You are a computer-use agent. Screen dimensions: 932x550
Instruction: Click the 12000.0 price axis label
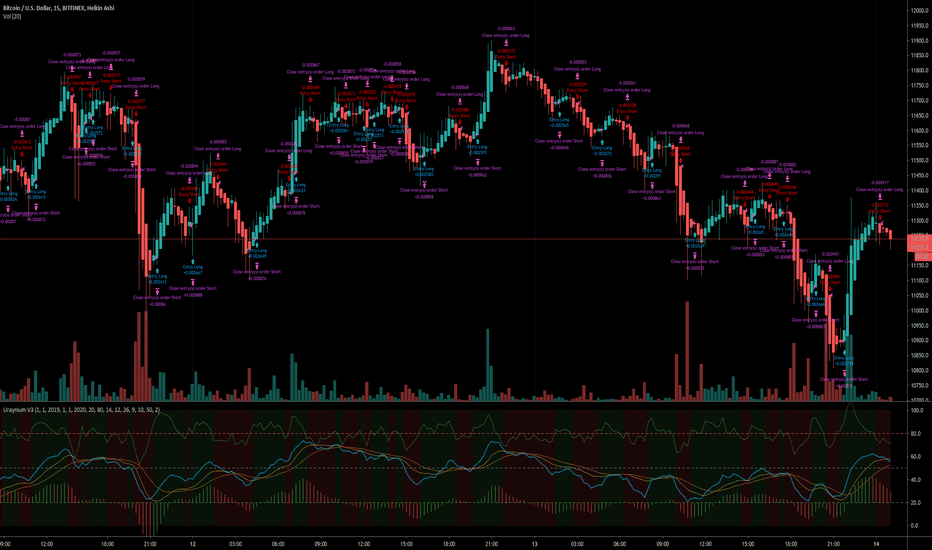pos(920,11)
